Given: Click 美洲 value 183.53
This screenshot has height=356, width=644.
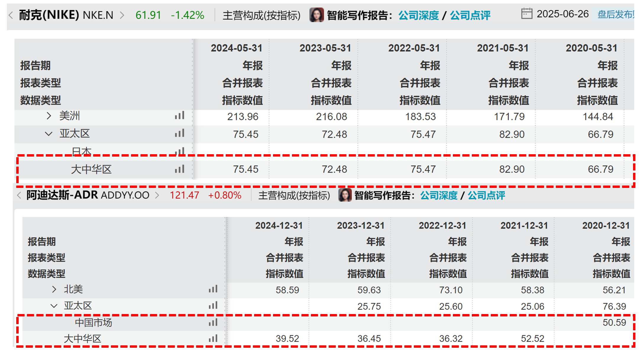Looking at the screenshot, I should 420,117.
